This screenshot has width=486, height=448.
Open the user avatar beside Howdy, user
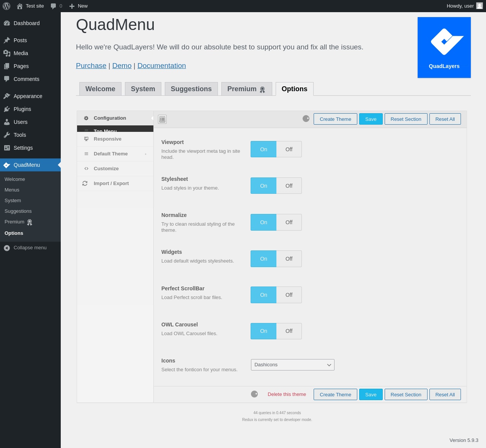[x=480, y=6]
